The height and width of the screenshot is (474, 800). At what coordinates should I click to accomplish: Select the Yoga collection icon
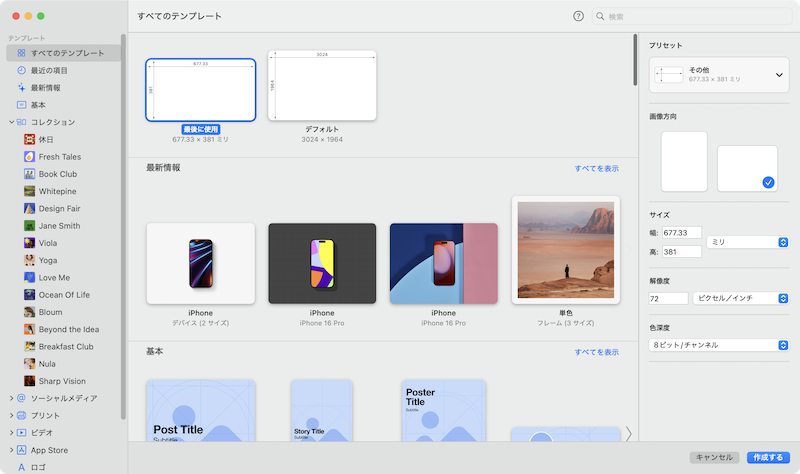[x=29, y=260]
